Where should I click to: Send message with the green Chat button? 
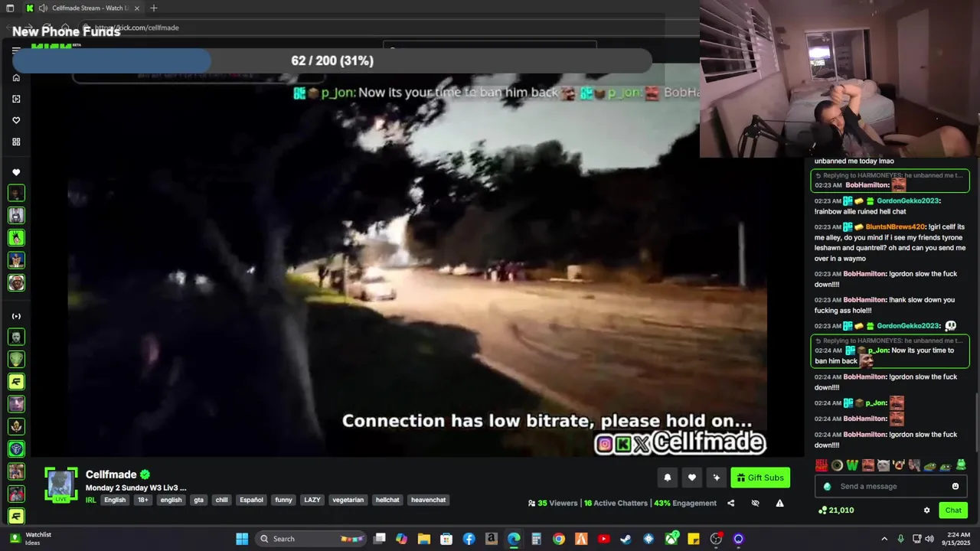tap(953, 510)
